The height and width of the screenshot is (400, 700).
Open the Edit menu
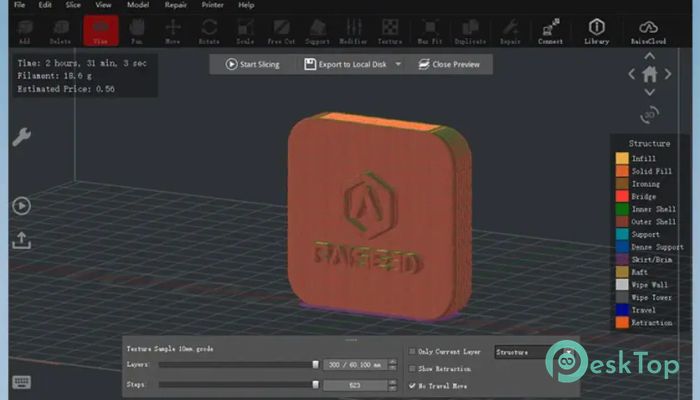tap(45, 5)
